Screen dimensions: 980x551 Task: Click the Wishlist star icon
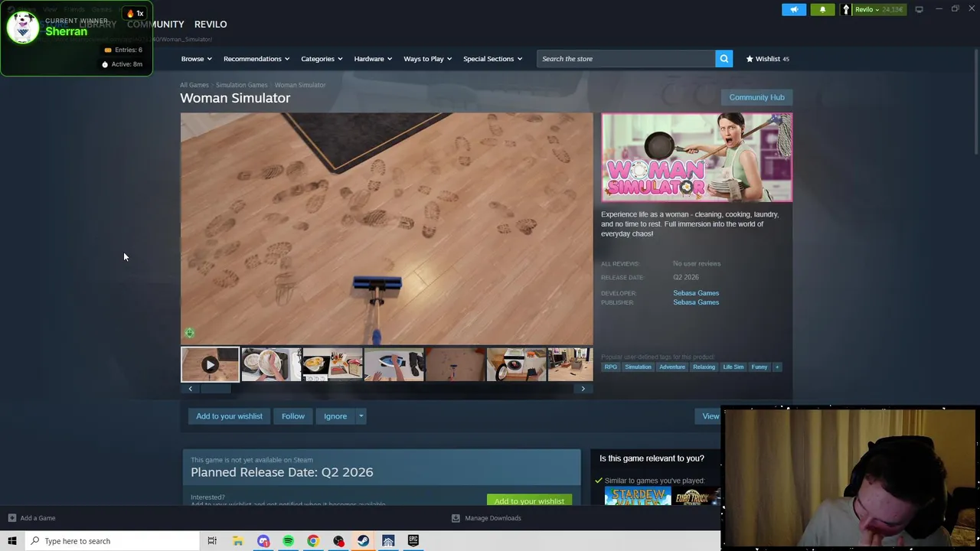click(750, 59)
